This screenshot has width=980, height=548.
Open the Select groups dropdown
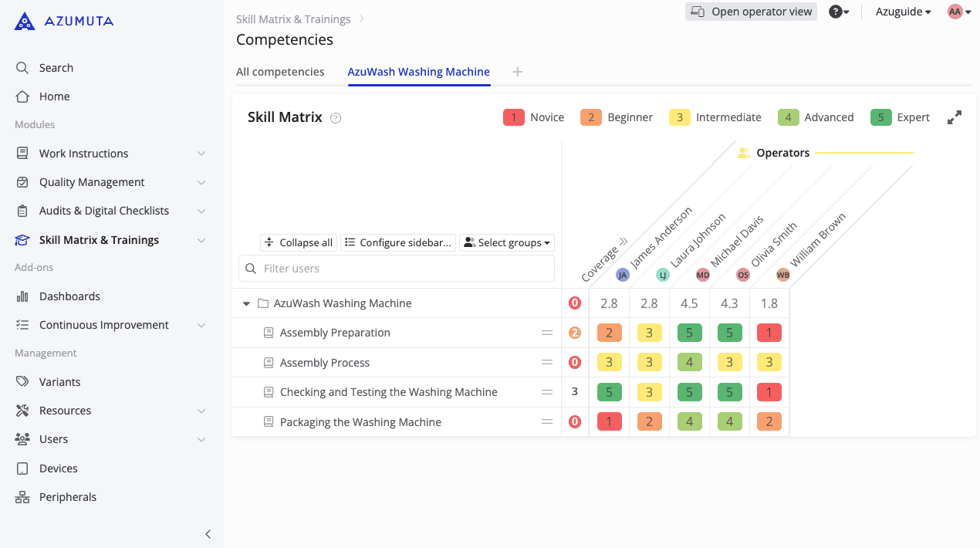pos(507,242)
